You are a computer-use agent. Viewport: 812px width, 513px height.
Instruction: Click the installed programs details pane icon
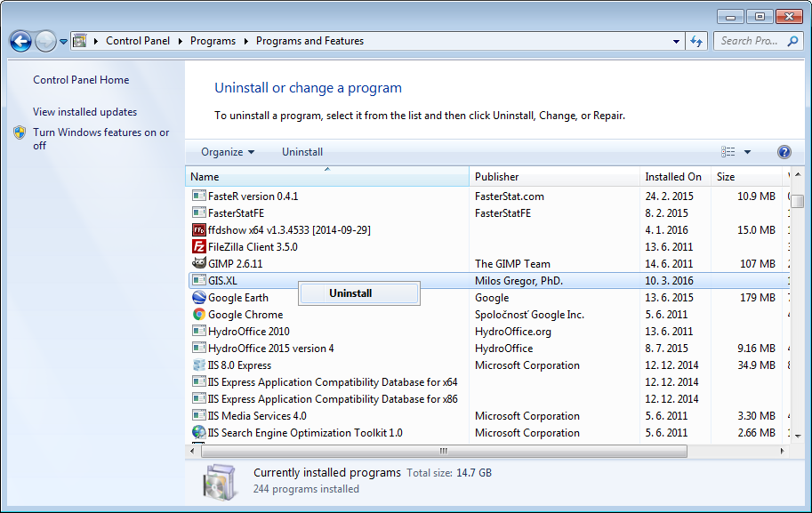(x=219, y=482)
